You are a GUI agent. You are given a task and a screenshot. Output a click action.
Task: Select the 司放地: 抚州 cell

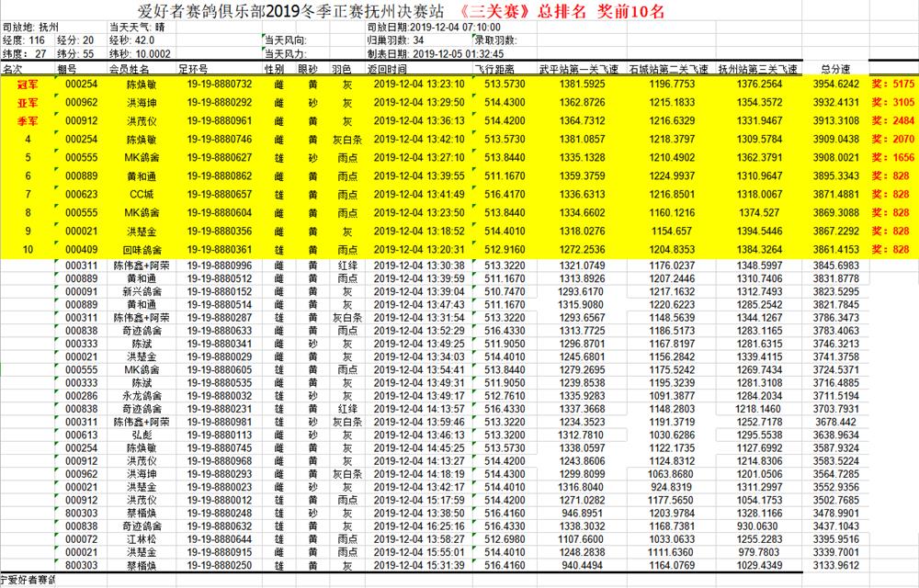[x=30, y=27]
